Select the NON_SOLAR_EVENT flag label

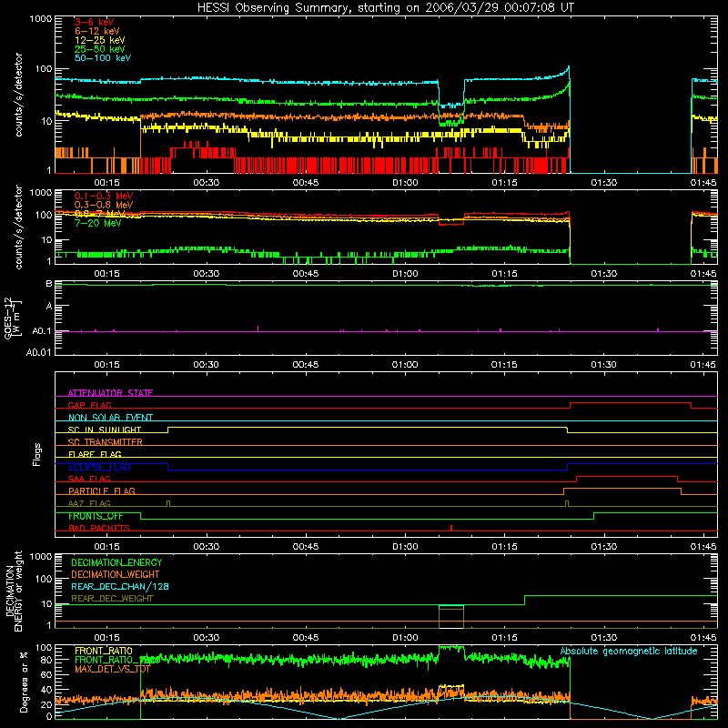tap(110, 418)
